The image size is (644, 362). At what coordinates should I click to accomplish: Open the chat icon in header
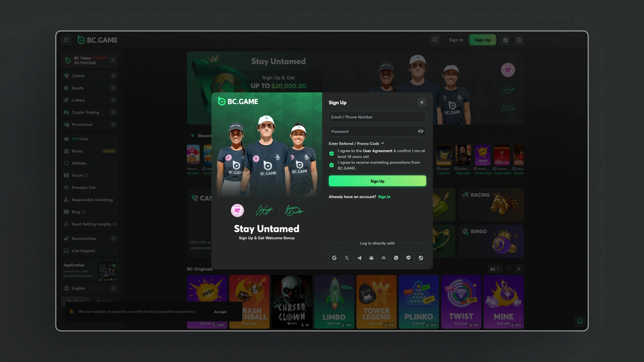coord(505,40)
